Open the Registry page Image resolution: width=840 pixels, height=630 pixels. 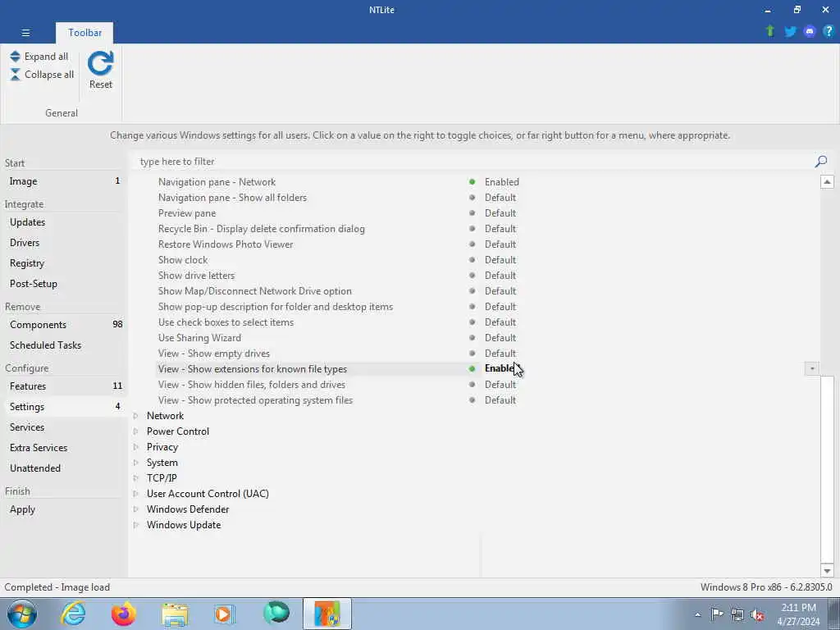[x=64, y=263]
